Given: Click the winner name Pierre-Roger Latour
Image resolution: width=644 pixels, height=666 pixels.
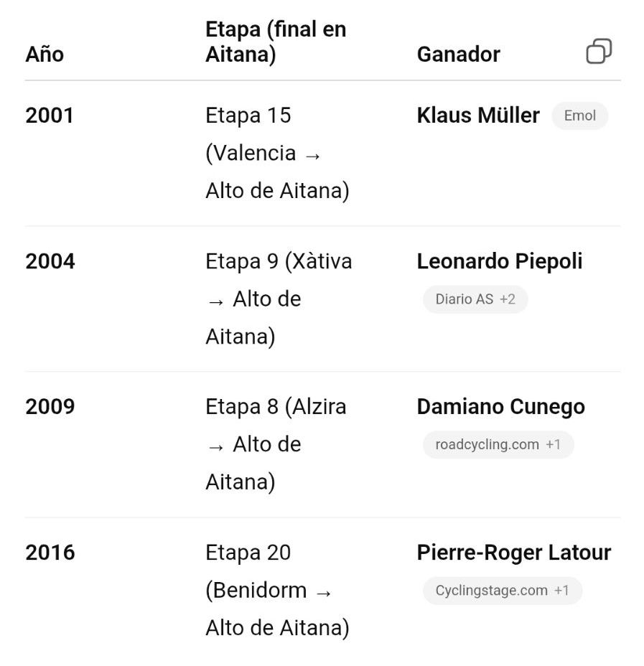Looking at the screenshot, I should (513, 553).
